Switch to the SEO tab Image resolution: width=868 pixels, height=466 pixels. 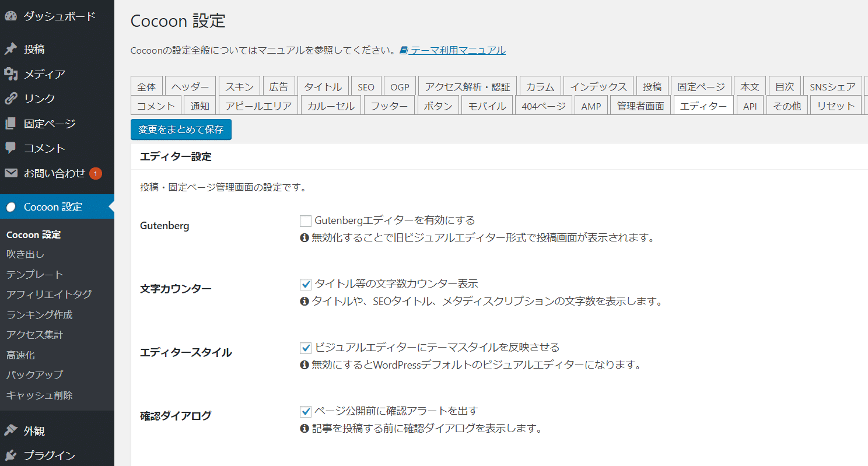pos(366,87)
